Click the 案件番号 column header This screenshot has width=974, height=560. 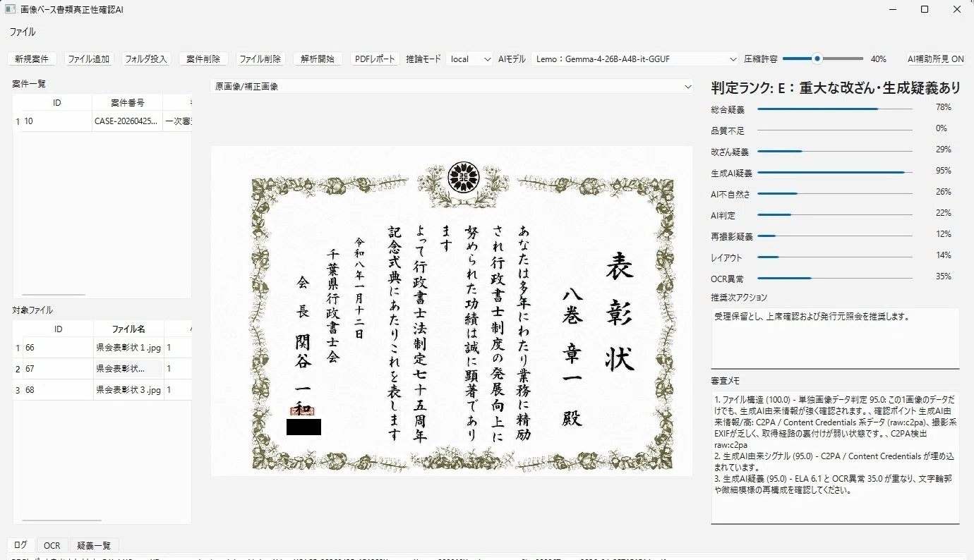click(x=127, y=103)
